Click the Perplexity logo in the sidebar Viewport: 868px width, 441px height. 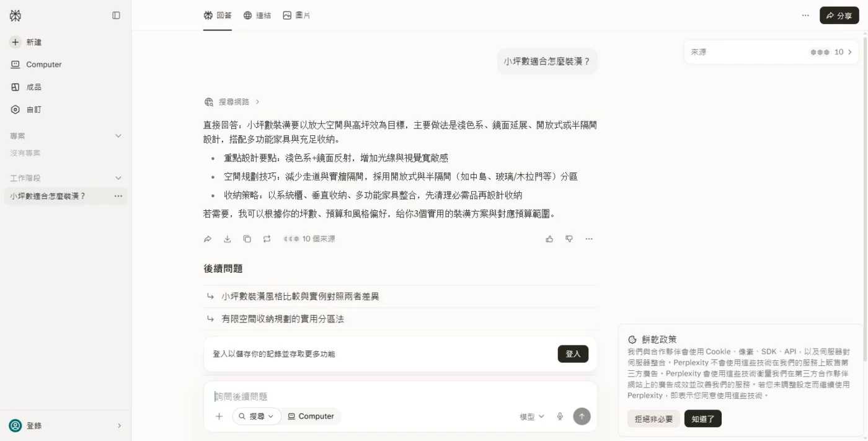(x=15, y=16)
